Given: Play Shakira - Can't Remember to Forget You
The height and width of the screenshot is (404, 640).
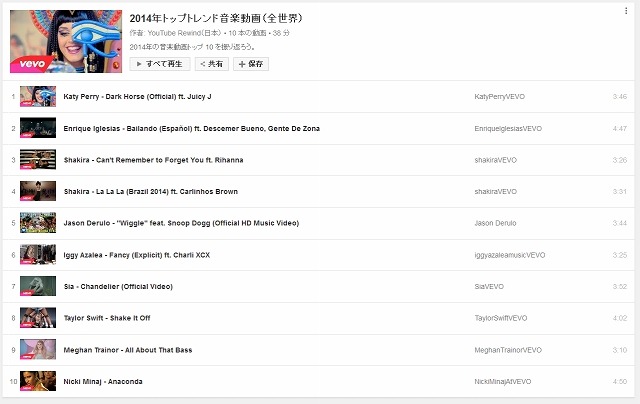Looking at the screenshot, I should point(153,160).
